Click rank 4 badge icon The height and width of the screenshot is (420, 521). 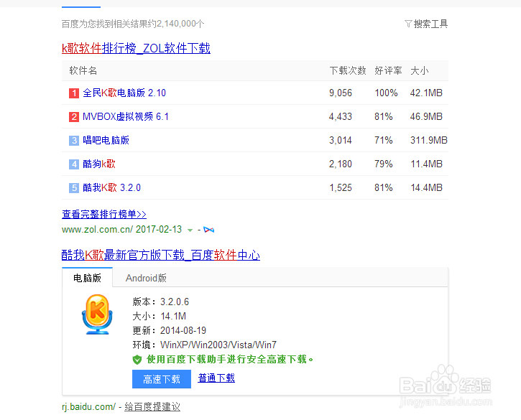[x=74, y=164]
